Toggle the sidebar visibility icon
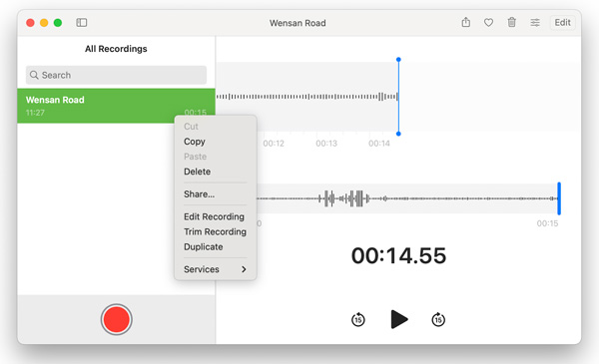The image size is (599, 364). pos(82,23)
